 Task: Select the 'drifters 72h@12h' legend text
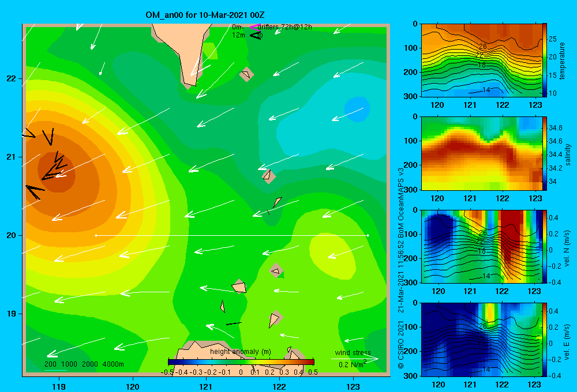285,27
